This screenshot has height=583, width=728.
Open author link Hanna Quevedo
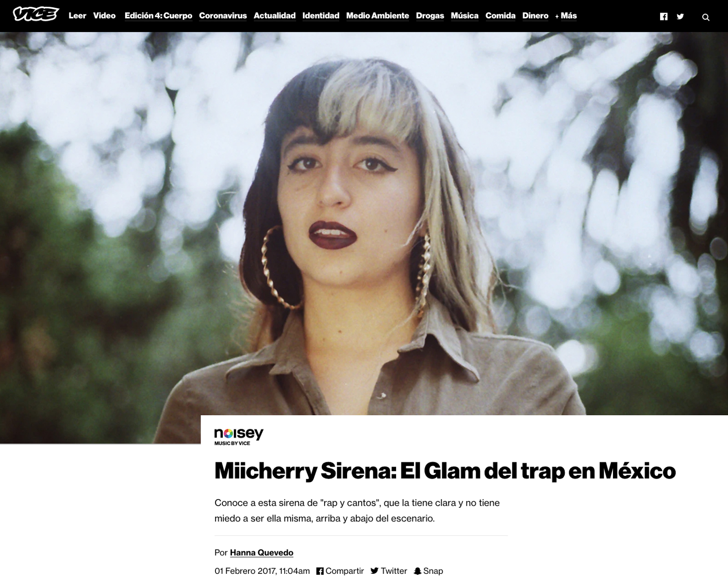tap(262, 552)
